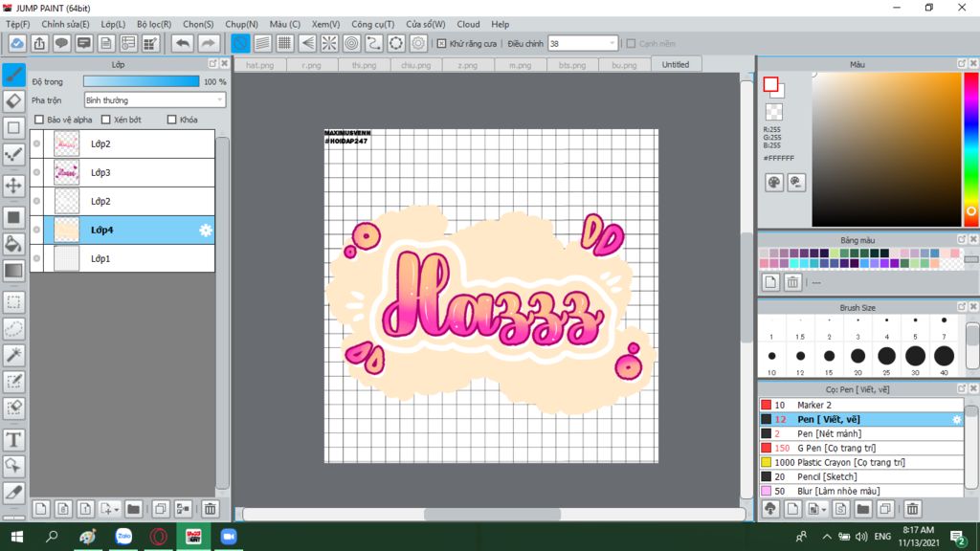Select the Pencil [Sketch] brush

(x=860, y=476)
